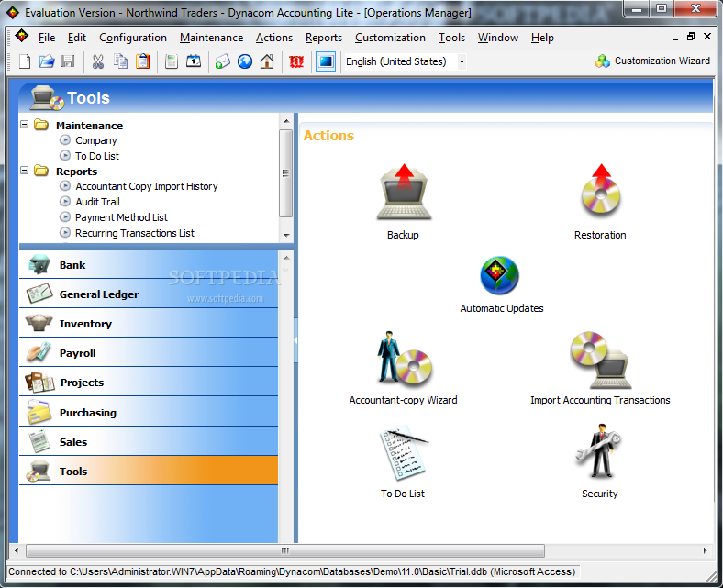Switch to the Sales module
The width and height of the screenshot is (723, 588).
(x=149, y=442)
